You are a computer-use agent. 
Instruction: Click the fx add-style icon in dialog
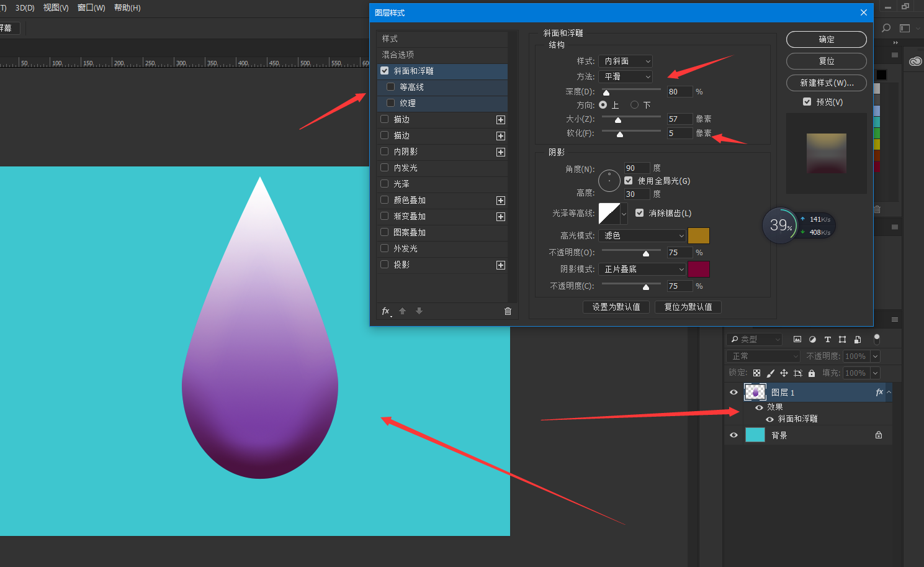386,311
